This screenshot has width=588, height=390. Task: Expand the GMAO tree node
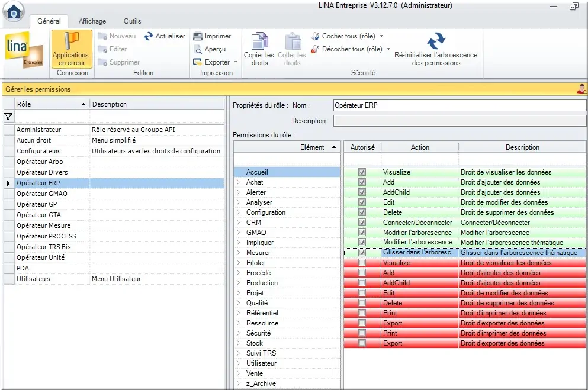click(x=238, y=232)
